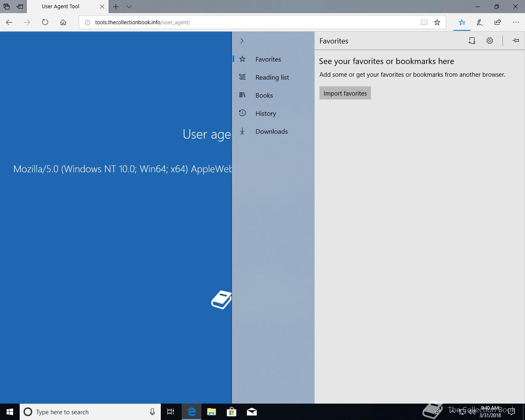Share this page icon
The image size is (525, 420).
click(498, 22)
